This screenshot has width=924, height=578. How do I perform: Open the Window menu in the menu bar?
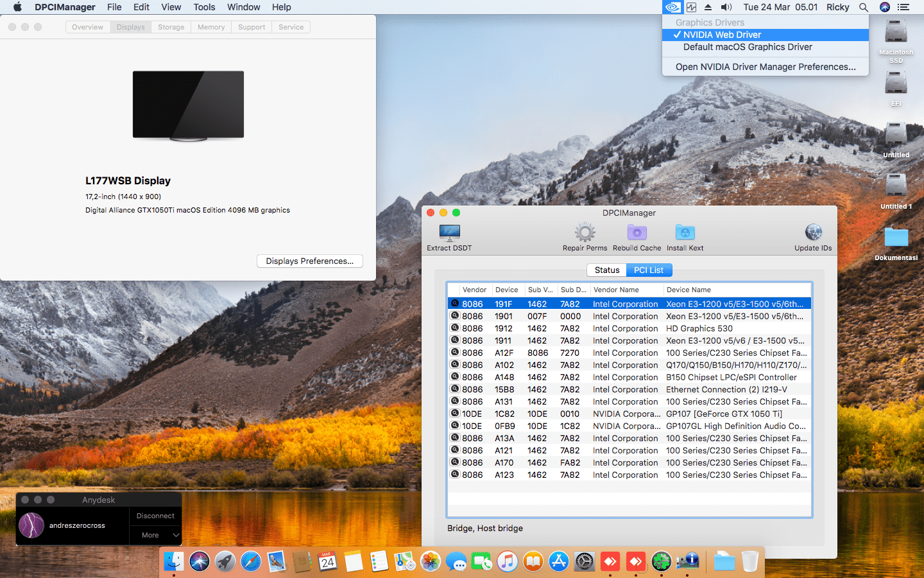244,7
